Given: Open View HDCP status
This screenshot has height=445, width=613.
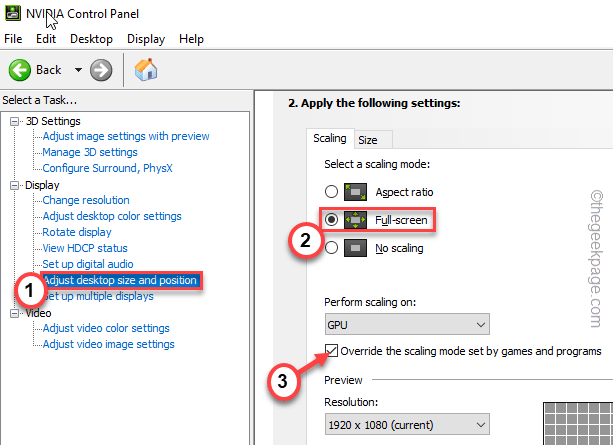Looking at the screenshot, I should (x=85, y=248).
